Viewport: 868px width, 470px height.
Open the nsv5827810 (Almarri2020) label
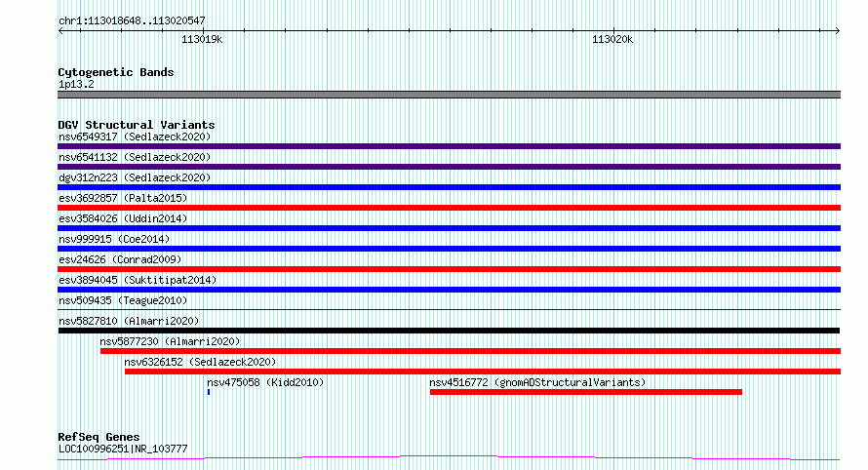129,321
